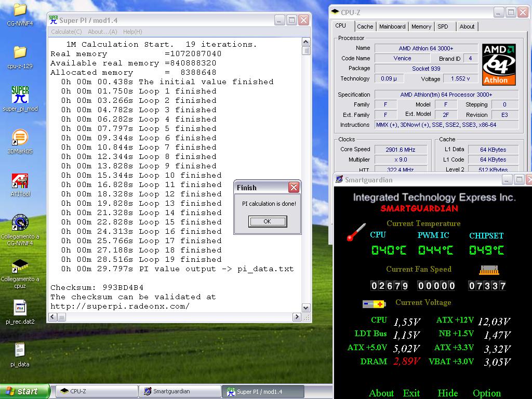Click the thermometer icon in Smartguardian
Viewport: 532px width, 399px height.
coord(356,232)
